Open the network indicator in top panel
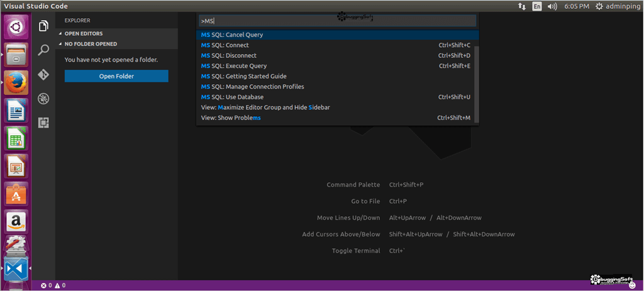 (522, 6)
